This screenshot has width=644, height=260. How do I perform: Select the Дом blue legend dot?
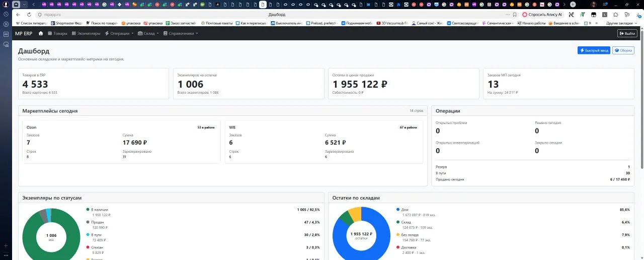[x=397, y=210]
